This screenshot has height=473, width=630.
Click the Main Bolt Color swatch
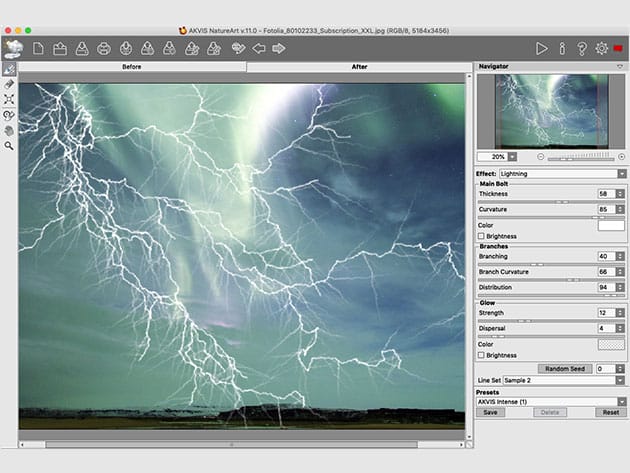[x=610, y=225]
